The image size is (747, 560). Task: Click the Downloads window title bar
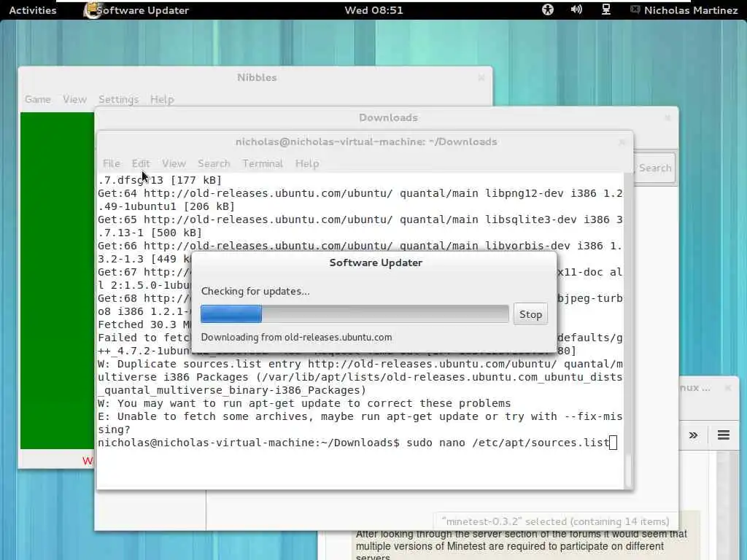388,117
